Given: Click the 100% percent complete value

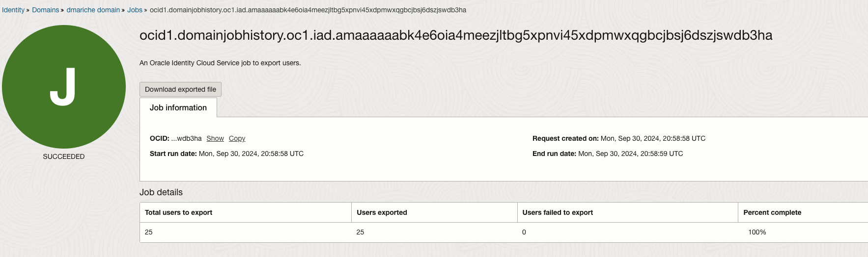Looking at the screenshot, I should click(757, 232).
